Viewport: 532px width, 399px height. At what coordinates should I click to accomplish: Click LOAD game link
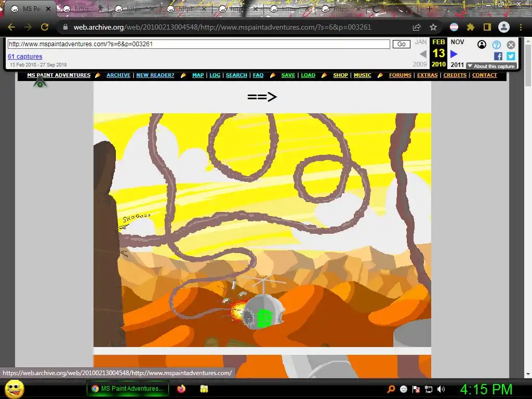[x=308, y=75]
